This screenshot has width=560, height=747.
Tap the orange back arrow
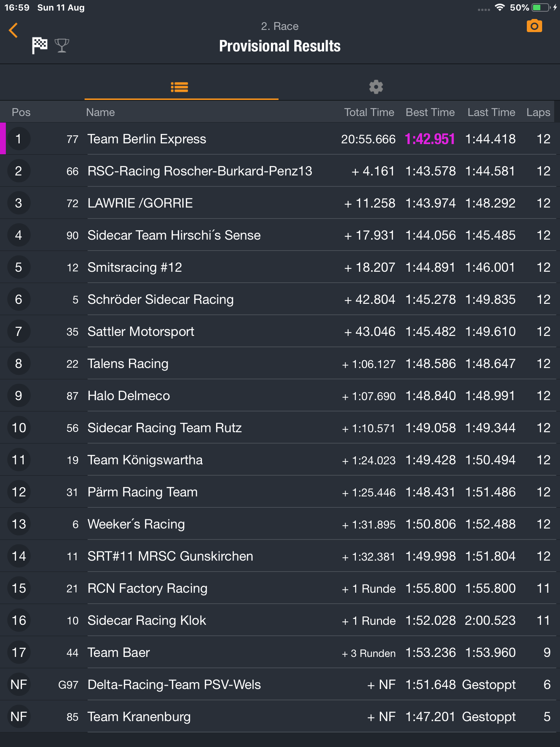pos(13,30)
